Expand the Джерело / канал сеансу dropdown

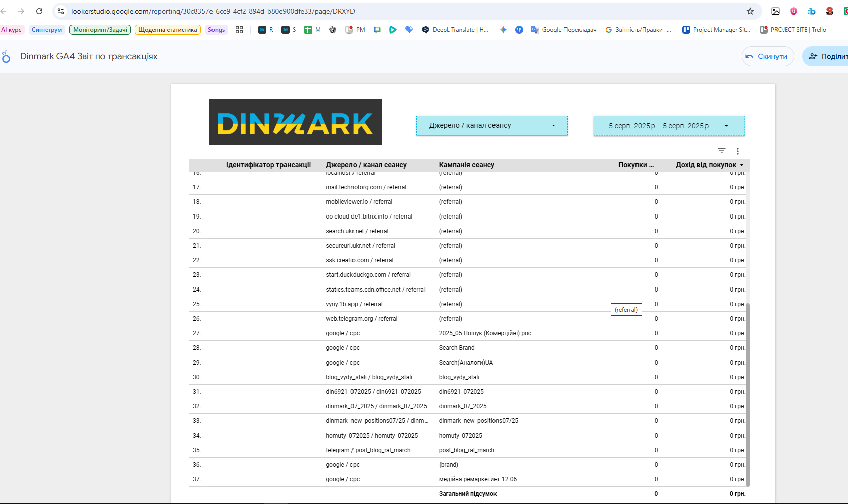491,126
